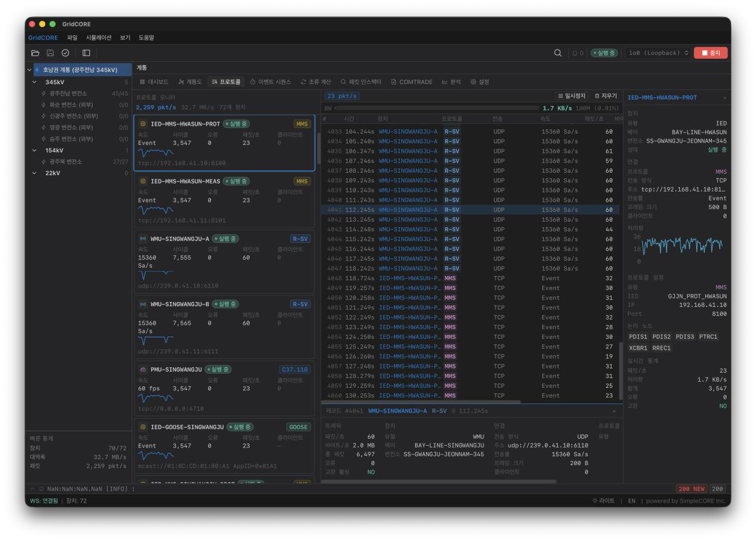Open the 도움말 menu

[x=147, y=37]
